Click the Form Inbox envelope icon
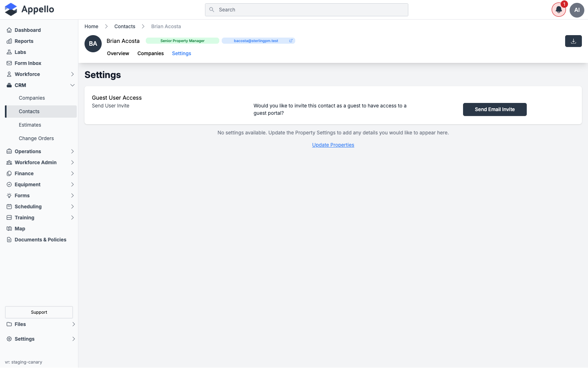 9,63
